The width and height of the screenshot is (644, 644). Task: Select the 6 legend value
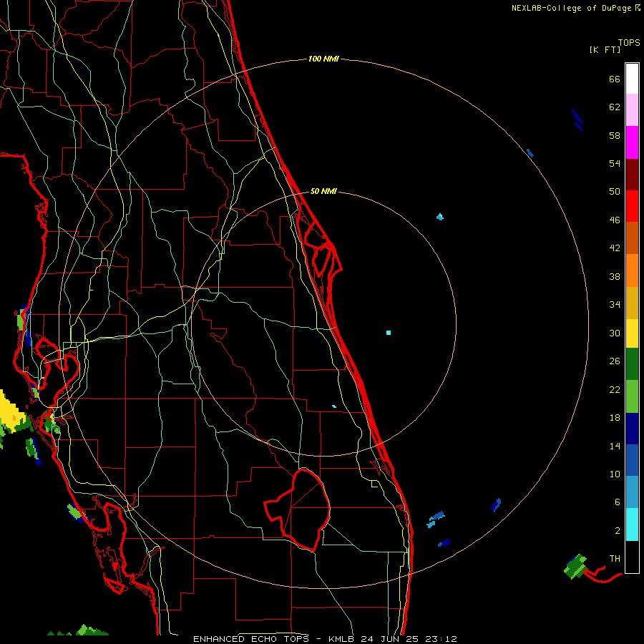(618, 502)
